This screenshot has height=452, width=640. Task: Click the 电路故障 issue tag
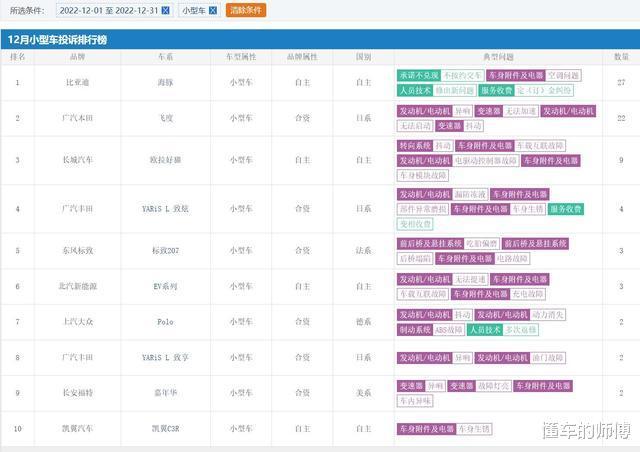(x=512, y=259)
